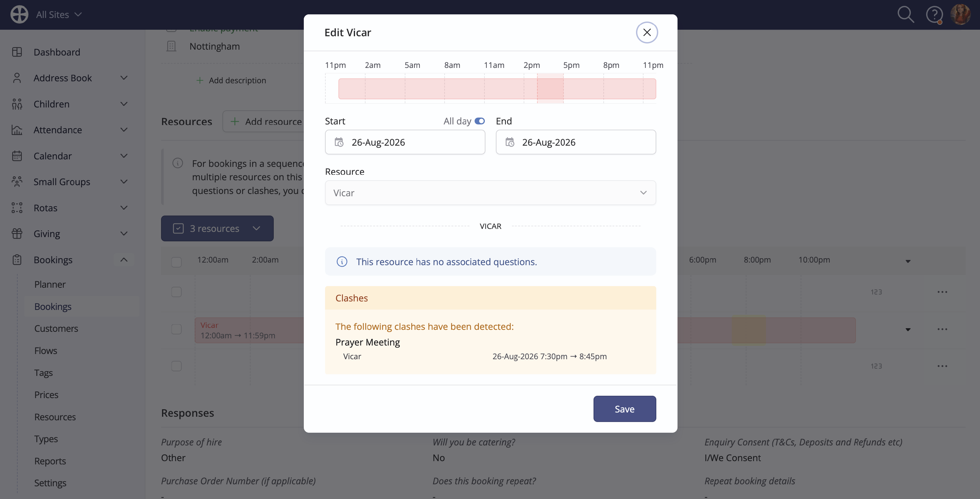Open Flows under Bookings
Image resolution: width=980 pixels, height=499 pixels.
point(46,350)
